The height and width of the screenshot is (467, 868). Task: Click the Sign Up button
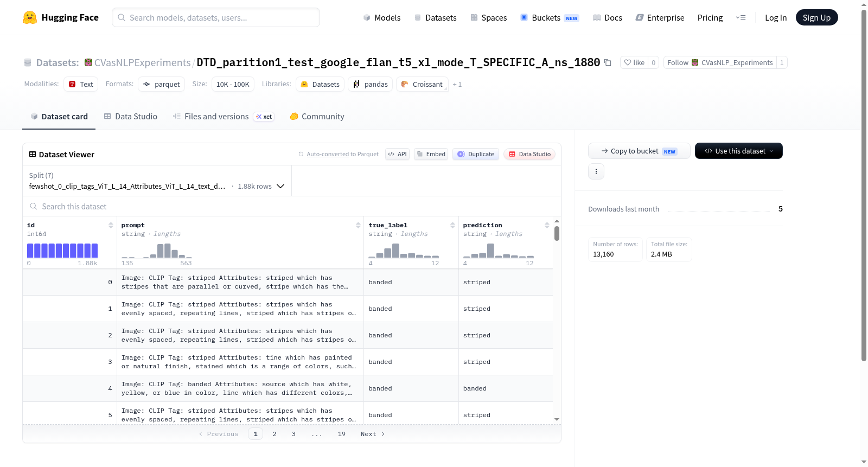click(x=816, y=17)
